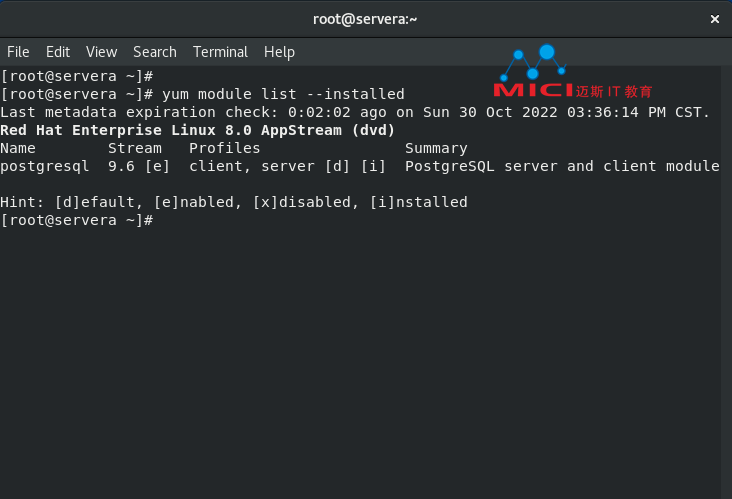The width and height of the screenshot is (732, 499).
Task: Click the Summary column header
Action: pyautogui.click(x=436, y=148)
